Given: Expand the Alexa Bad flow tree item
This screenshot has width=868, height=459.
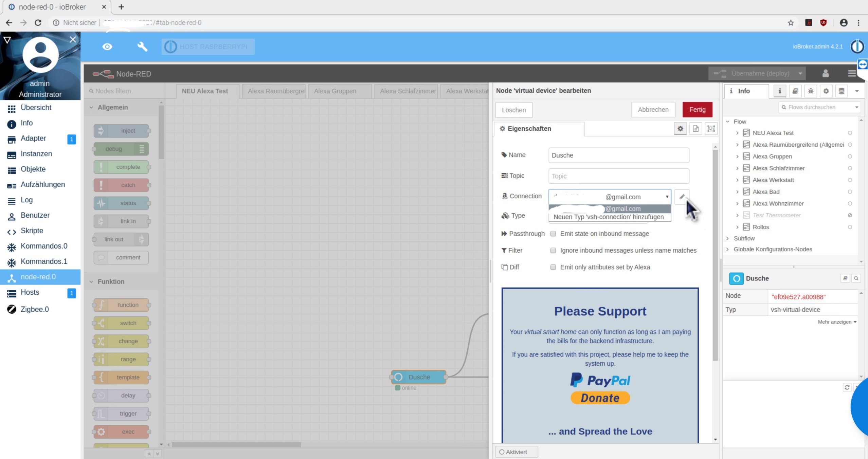Looking at the screenshot, I should (737, 192).
